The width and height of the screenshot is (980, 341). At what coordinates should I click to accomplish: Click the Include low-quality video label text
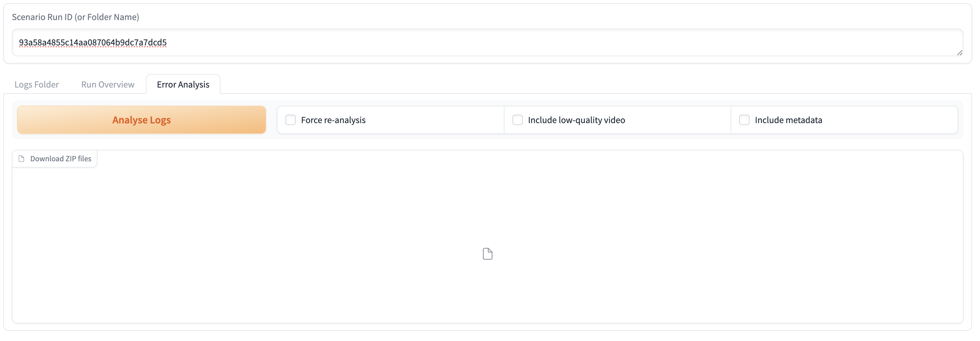pos(576,120)
